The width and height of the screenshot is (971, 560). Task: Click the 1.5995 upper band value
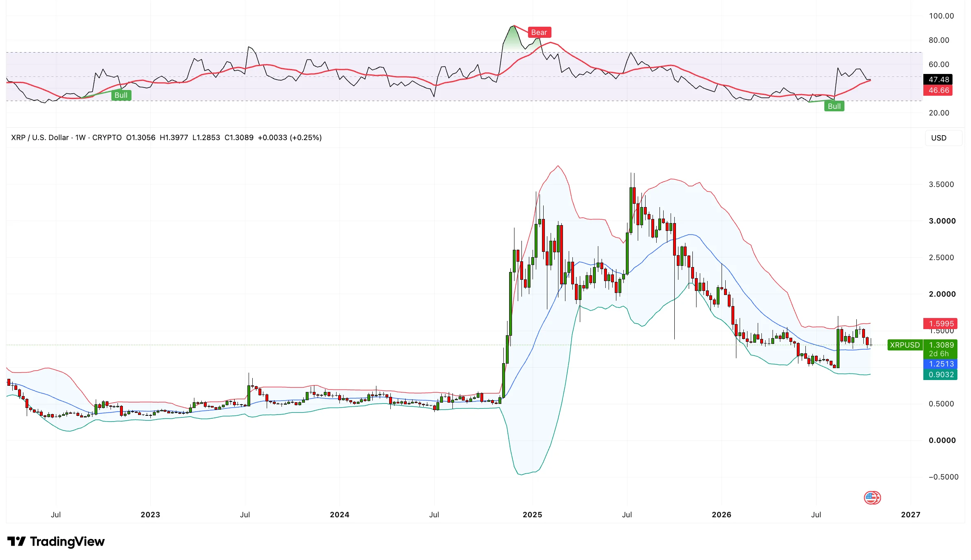(940, 324)
